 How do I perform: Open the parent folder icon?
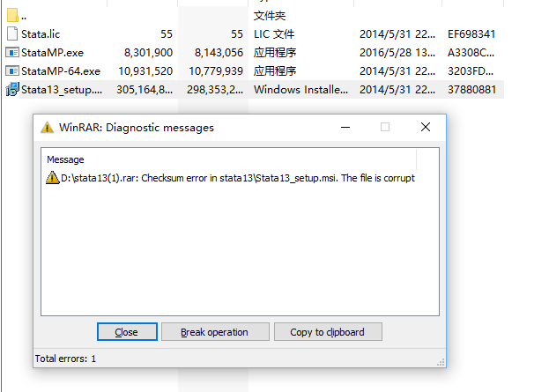coord(12,15)
